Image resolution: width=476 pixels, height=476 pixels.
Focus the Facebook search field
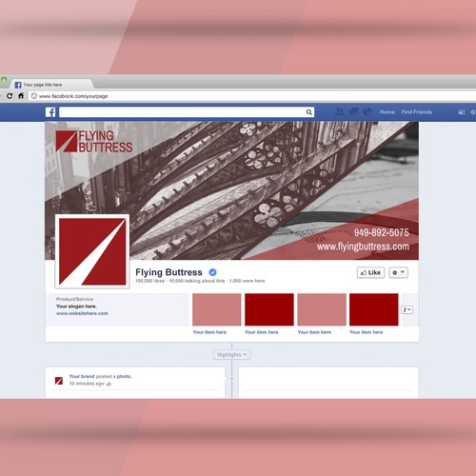[187, 112]
